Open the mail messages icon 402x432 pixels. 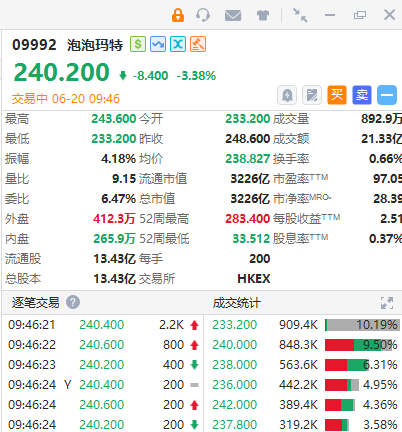pos(233,15)
